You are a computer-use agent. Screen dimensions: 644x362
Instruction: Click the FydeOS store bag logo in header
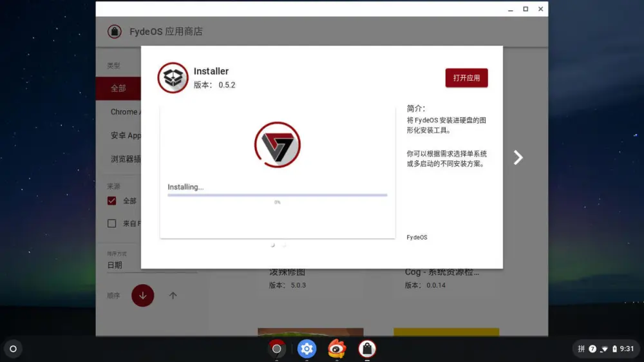[115, 32]
